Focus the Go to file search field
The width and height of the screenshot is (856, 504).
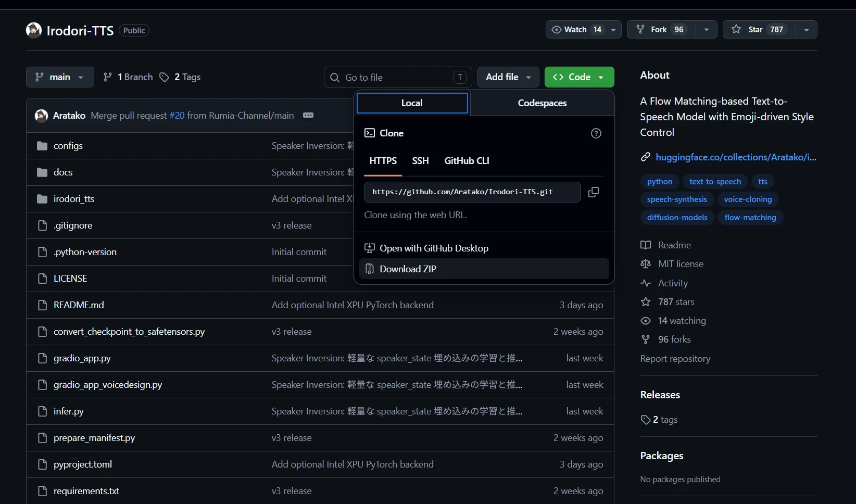click(x=398, y=78)
